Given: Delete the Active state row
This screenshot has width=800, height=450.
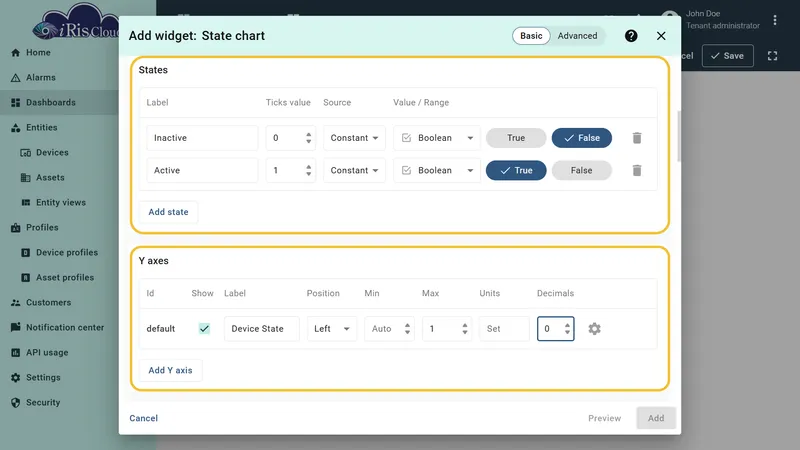Looking at the screenshot, I should 637,170.
